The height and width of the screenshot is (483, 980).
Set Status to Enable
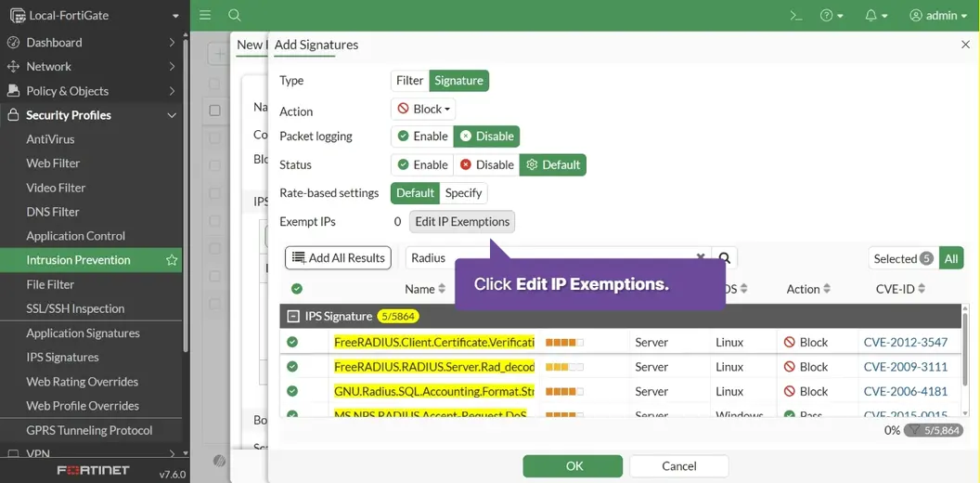point(422,165)
